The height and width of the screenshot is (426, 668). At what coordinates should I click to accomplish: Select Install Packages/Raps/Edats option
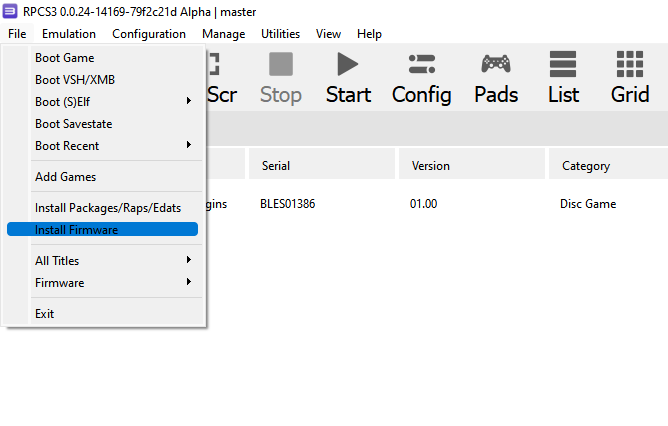[x=108, y=208]
